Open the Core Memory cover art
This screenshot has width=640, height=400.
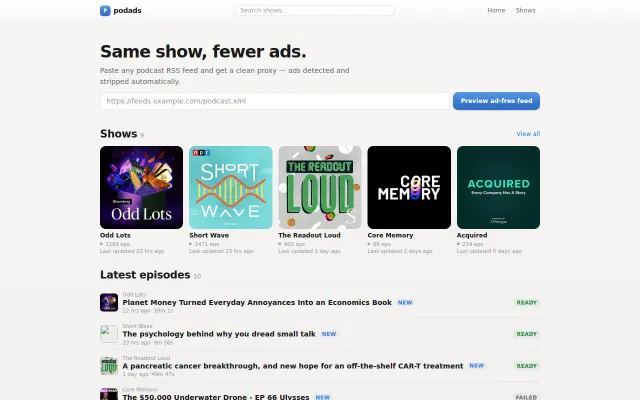tap(409, 187)
